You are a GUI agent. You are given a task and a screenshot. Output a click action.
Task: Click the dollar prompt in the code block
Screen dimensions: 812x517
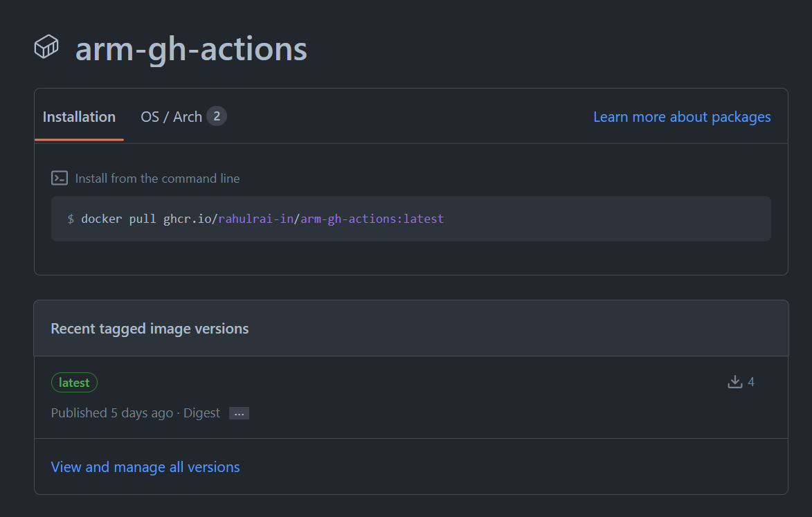71,219
